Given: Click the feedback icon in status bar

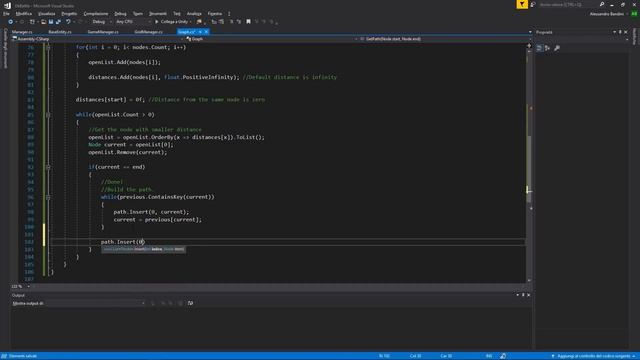Looking at the screenshot, I should tap(503, 356).
